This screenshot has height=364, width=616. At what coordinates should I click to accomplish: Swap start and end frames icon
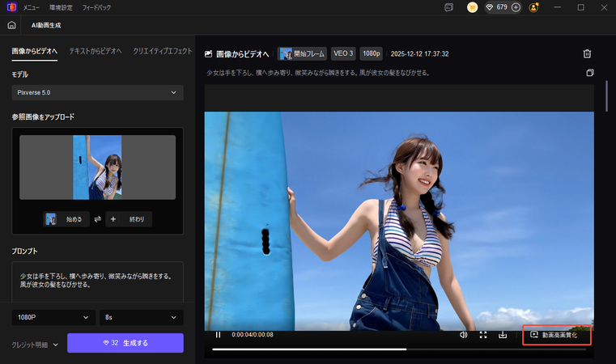[x=97, y=219]
